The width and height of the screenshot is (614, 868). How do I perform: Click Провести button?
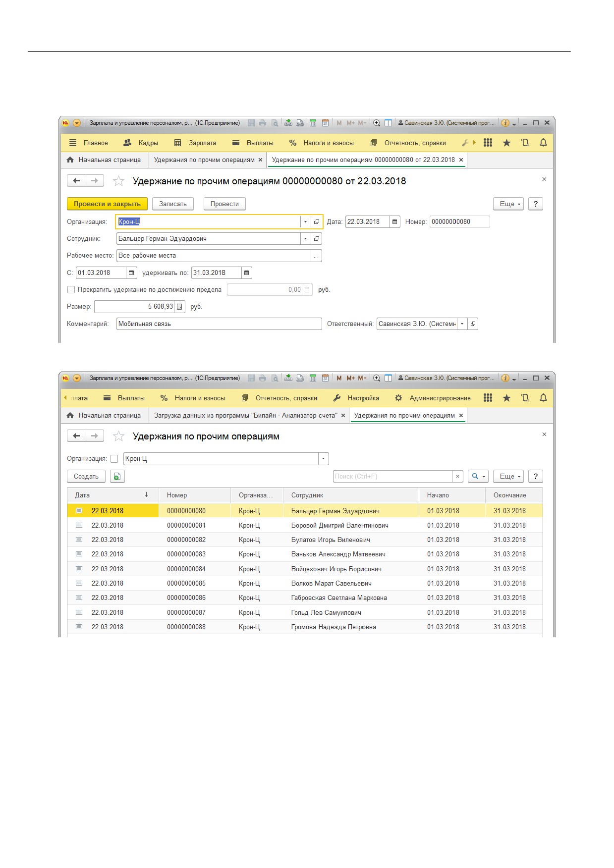(x=224, y=204)
